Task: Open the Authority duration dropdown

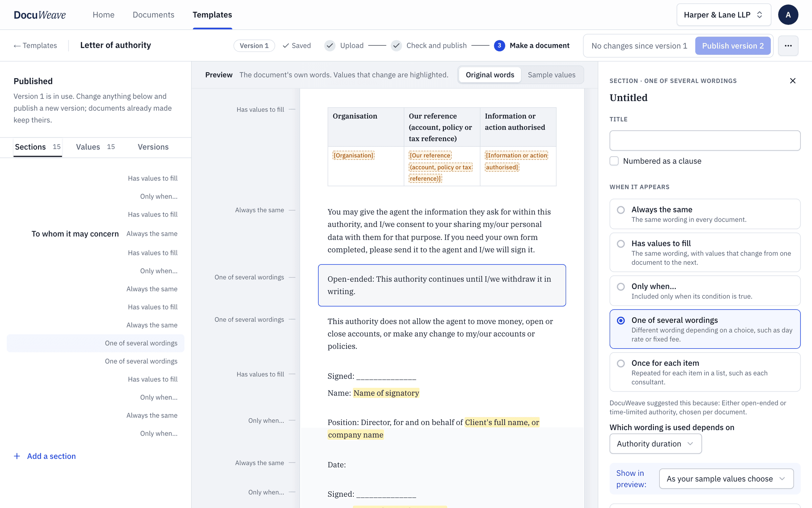Action: (655, 444)
